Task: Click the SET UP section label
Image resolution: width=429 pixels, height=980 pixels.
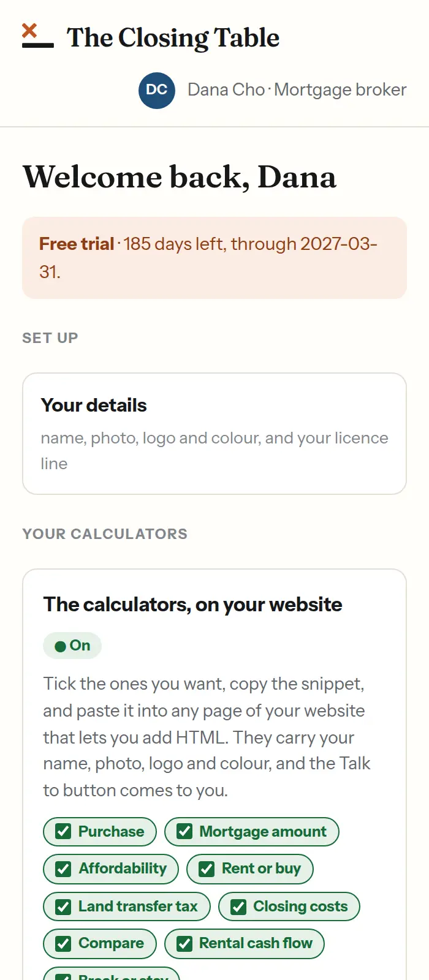Action: point(50,338)
